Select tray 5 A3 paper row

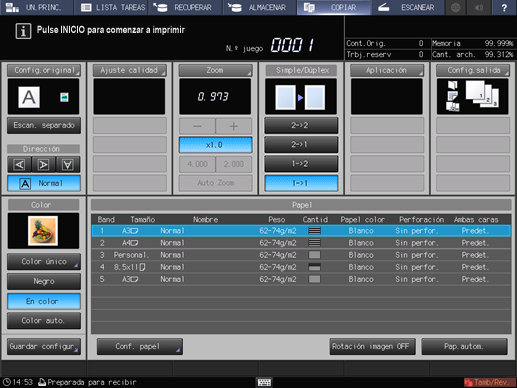click(x=301, y=279)
